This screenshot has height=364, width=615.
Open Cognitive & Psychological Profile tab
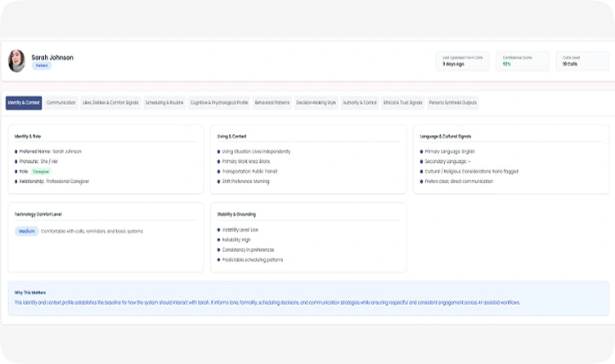coord(219,103)
